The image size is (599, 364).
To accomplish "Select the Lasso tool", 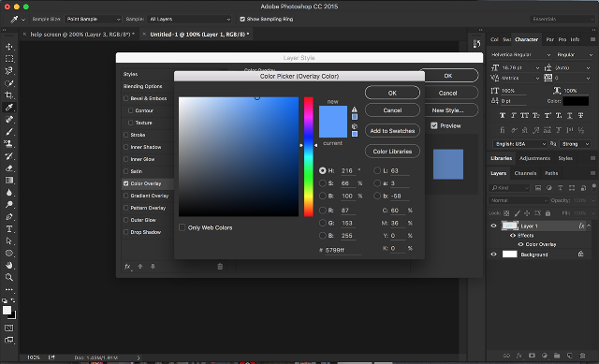I will pos(8,71).
